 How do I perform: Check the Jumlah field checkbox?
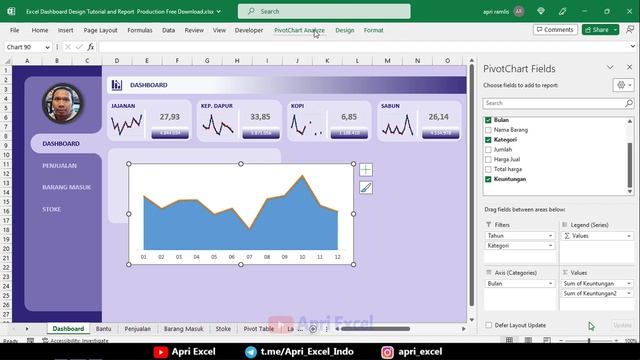coord(488,149)
